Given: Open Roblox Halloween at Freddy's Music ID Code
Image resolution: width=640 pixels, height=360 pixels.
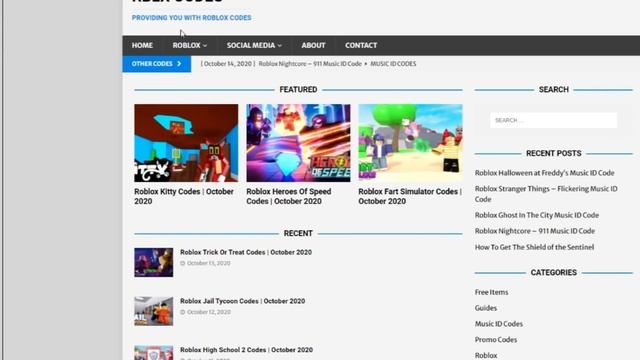Looking at the screenshot, I should coord(544,173).
